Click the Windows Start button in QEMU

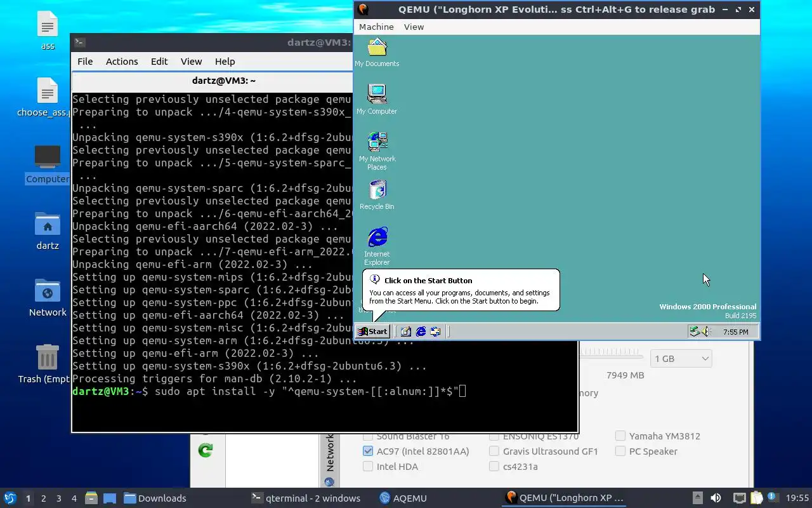coord(372,331)
